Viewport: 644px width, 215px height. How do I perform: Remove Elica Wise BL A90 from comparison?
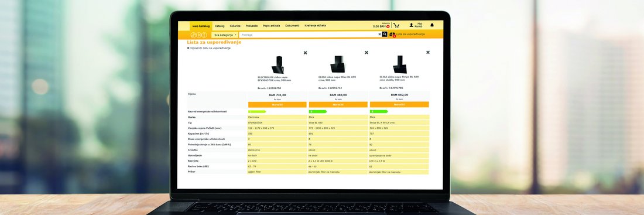coord(366,53)
